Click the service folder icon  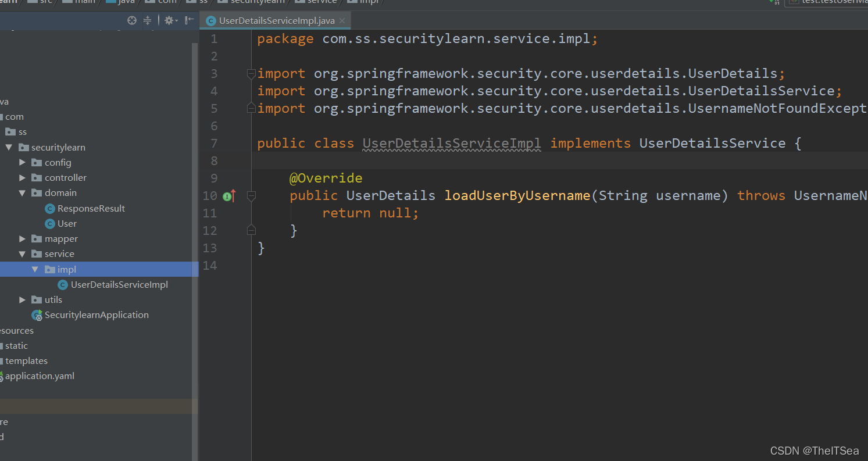[37, 254]
